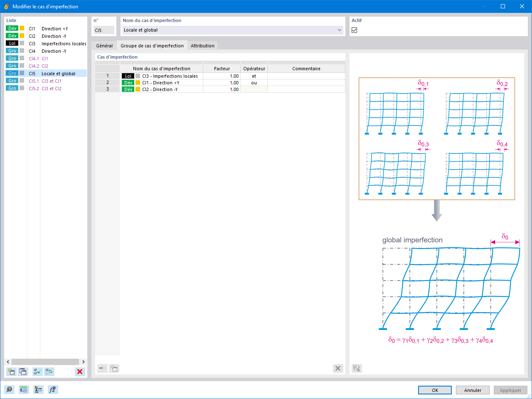Click the Facteur column header

[x=222, y=69]
